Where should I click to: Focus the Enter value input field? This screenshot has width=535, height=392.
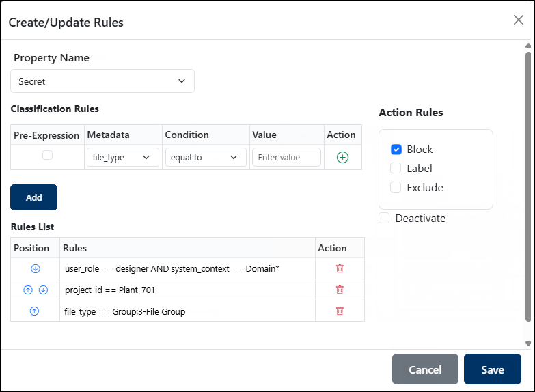286,157
